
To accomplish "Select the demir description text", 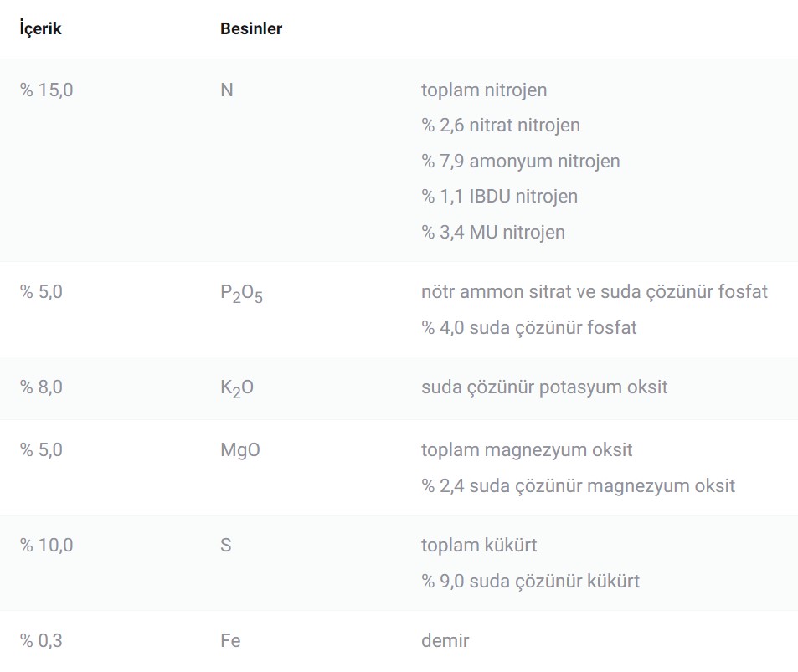I will [x=445, y=641].
